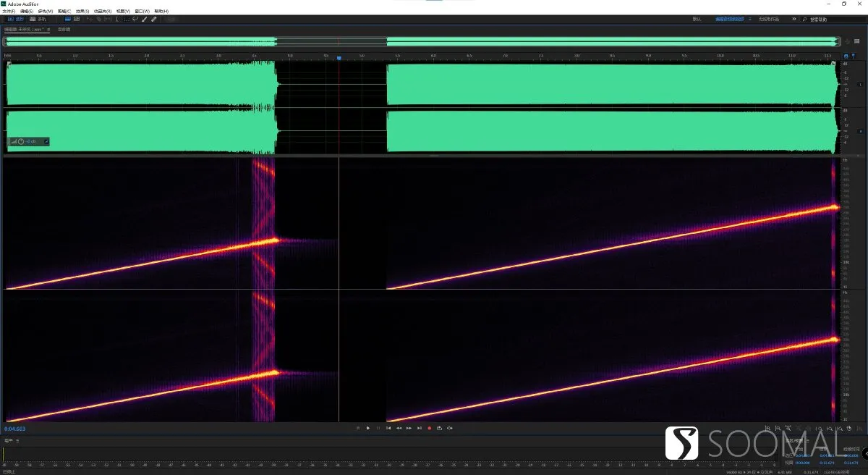
Task: Open the 视图(V) menu
Action: [123, 12]
